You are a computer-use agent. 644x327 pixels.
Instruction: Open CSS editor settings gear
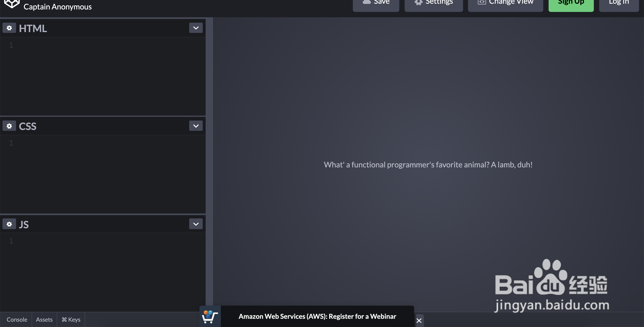9,126
